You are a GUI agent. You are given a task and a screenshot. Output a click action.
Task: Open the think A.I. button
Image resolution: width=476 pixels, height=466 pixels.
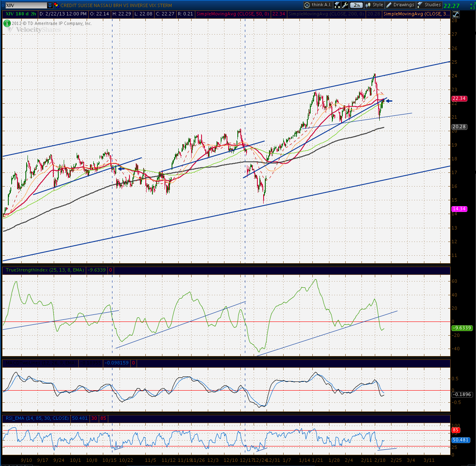click(317, 5)
